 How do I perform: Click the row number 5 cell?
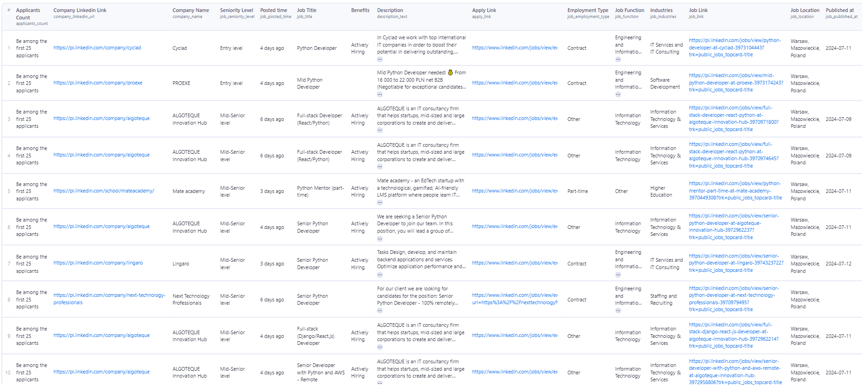pyautogui.click(x=9, y=191)
